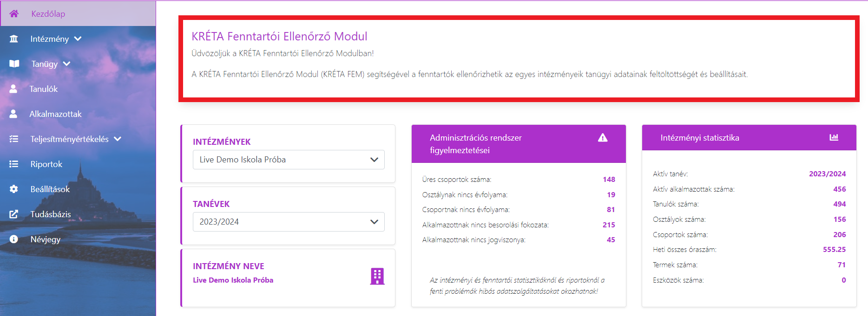This screenshot has height=316, width=868.
Task: Expand the Intézmény sidebar chevron
Action: pyautogui.click(x=78, y=39)
